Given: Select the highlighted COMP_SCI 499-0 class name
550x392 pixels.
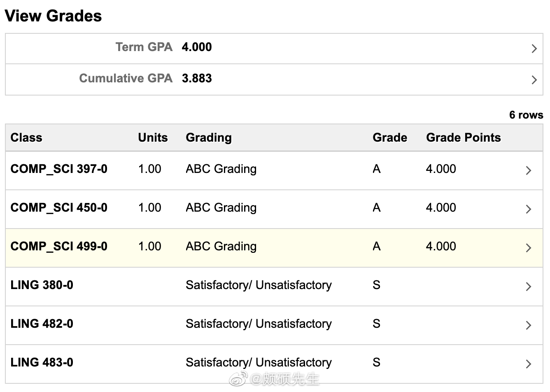Looking at the screenshot, I should pos(59,246).
